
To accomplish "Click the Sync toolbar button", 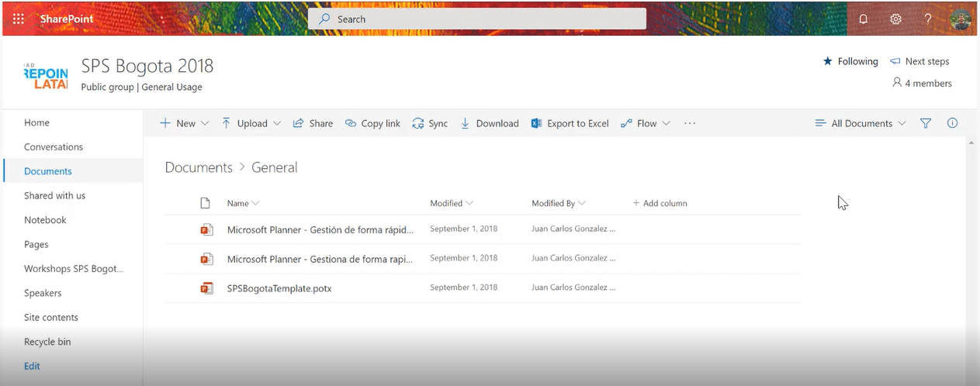I will pos(430,123).
